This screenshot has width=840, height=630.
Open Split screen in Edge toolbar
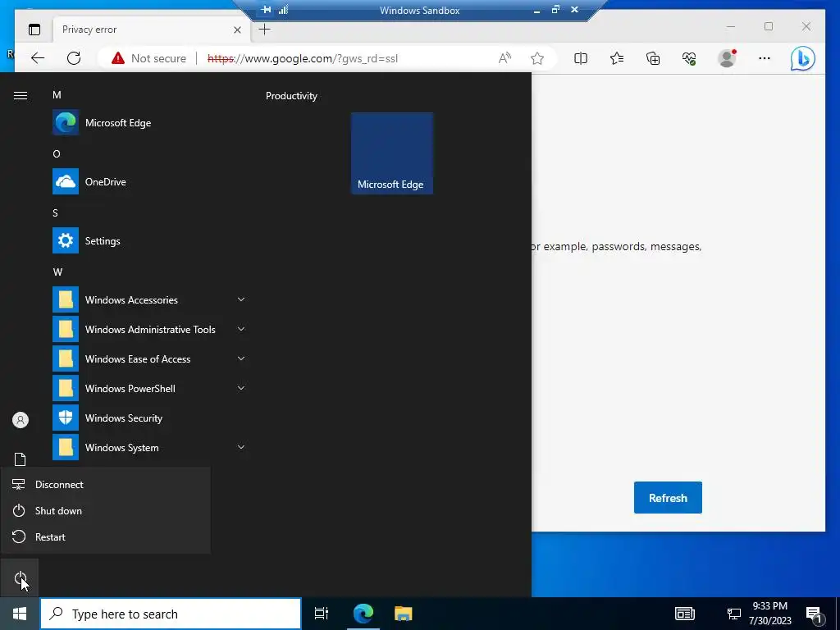click(581, 58)
